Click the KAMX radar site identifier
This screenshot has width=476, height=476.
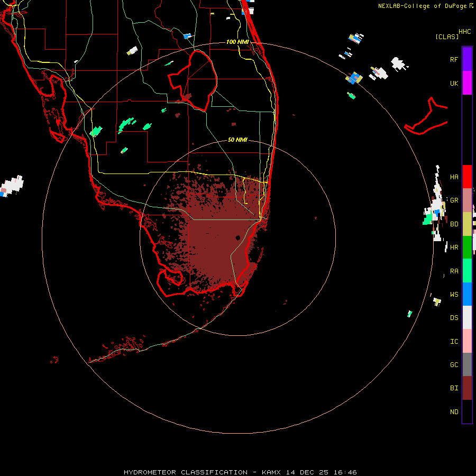tap(271, 472)
